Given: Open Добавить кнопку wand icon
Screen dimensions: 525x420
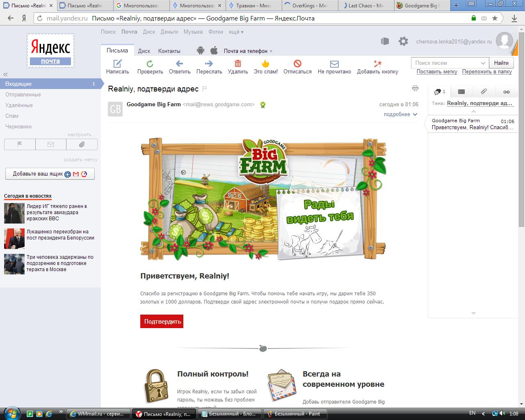Looking at the screenshot, I should click(x=377, y=64).
